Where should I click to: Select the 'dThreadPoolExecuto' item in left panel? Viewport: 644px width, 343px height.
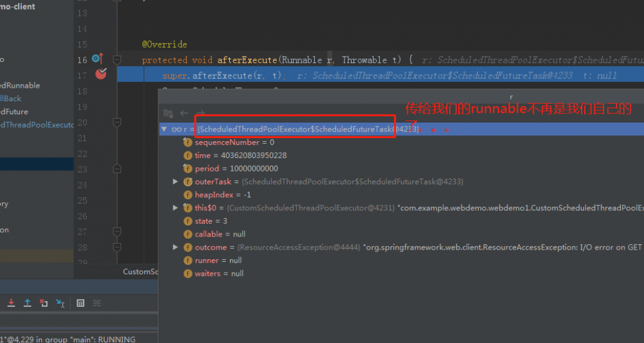click(x=37, y=125)
